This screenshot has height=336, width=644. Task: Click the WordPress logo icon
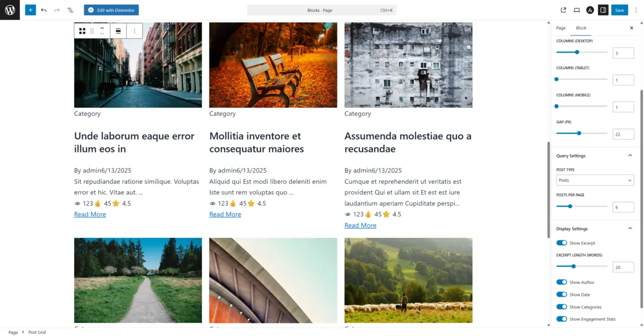pos(10,10)
